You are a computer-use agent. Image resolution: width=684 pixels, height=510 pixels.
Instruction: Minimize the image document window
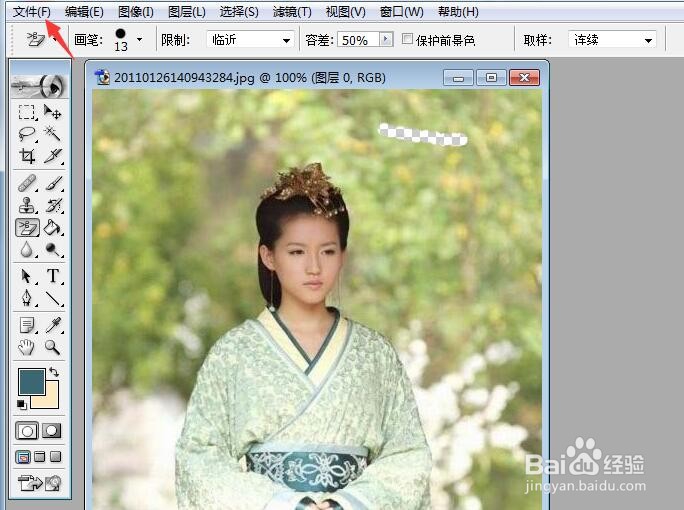click(x=458, y=78)
